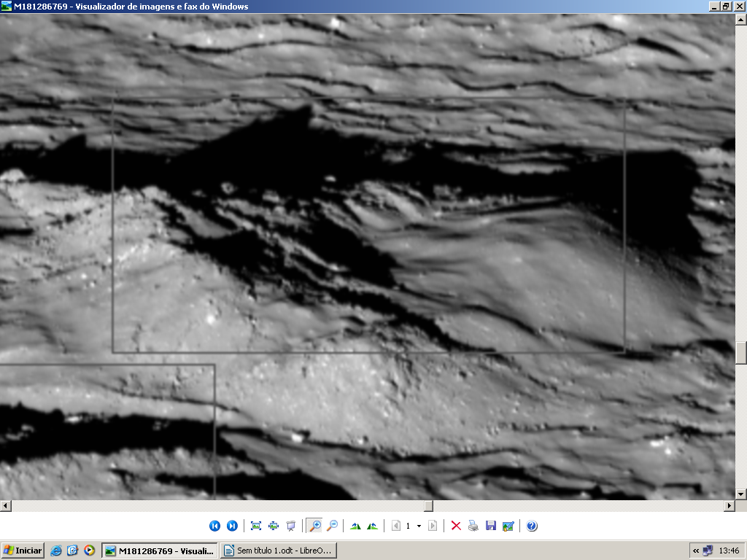Open the page number dropdown
The width and height of the screenshot is (747, 560).
pos(419,526)
